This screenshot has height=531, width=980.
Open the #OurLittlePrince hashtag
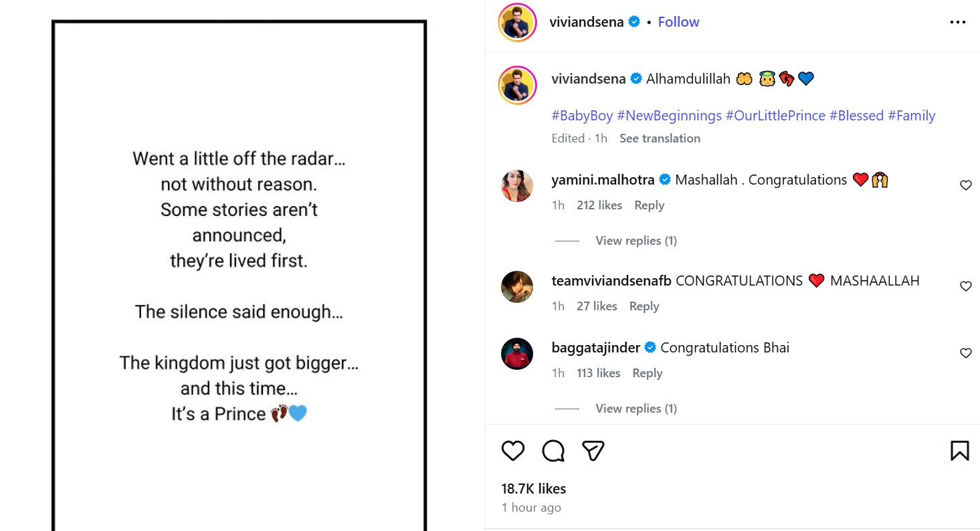[775, 116]
